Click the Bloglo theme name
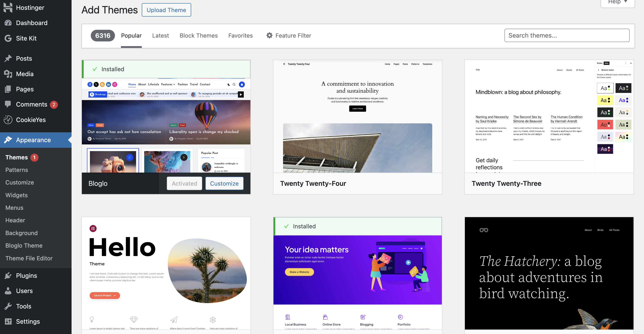The width and height of the screenshot is (644, 334). pyautogui.click(x=98, y=183)
